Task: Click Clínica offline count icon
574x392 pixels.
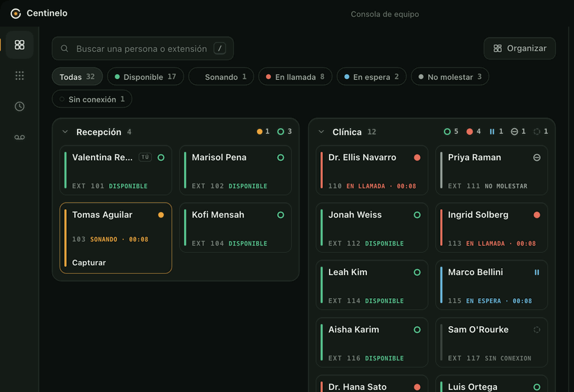Action: click(x=537, y=132)
